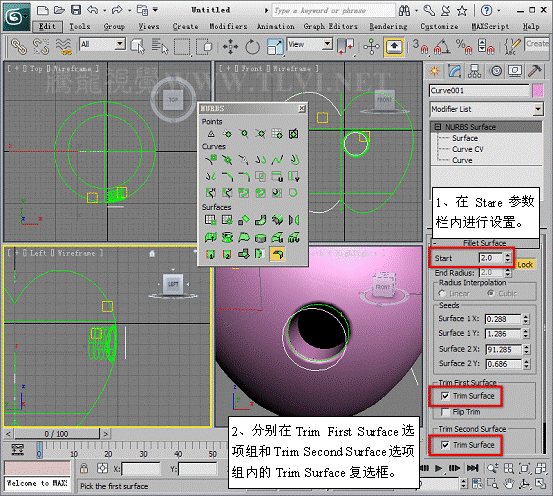
Task: Choose Rectangular Selection Region tool
Action: pyautogui.click(x=182, y=47)
